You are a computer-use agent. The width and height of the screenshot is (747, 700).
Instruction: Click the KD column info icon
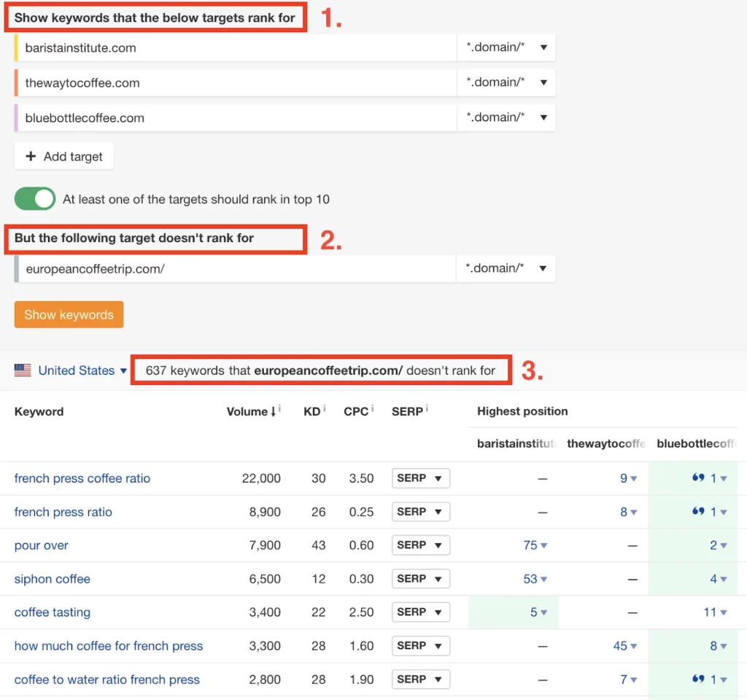click(x=324, y=408)
